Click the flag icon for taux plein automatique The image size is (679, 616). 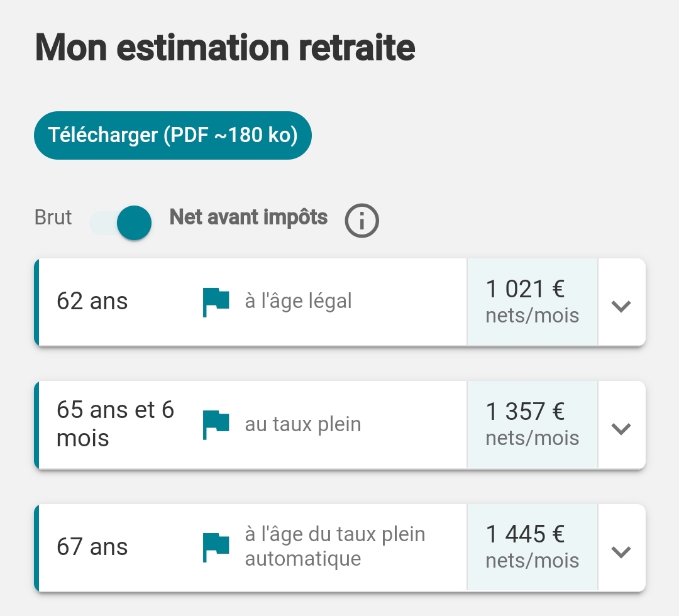point(216,547)
